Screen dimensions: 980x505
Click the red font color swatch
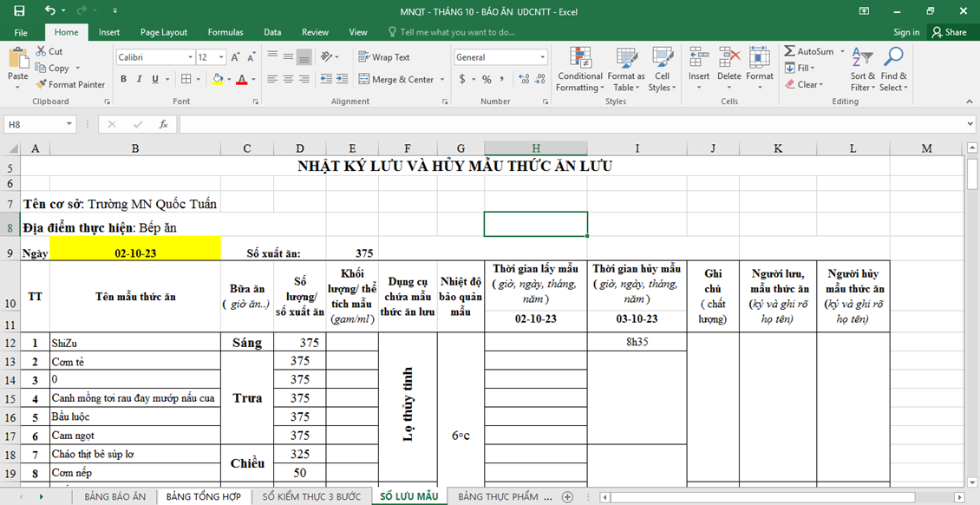pos(241,80)
